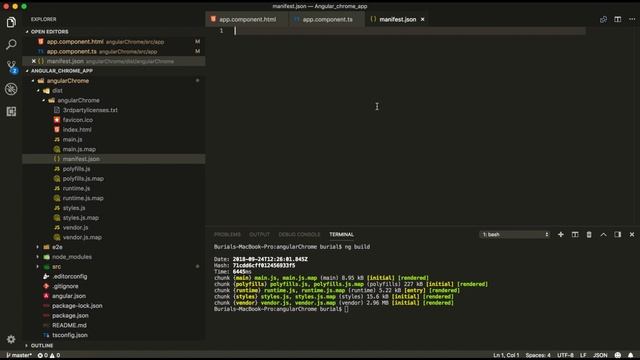640x360 pixels.
Task: Open main.js.map in the file tree
Action: click(x=79, y=149)
